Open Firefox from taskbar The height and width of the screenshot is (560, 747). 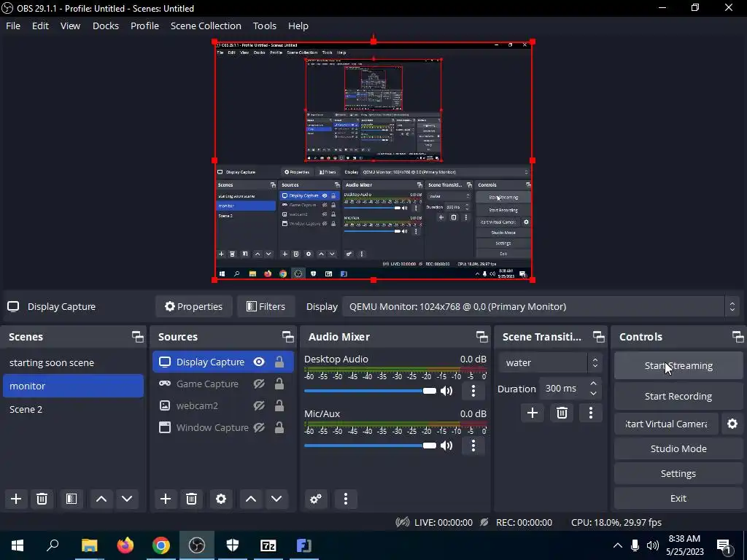click(125, 545)
